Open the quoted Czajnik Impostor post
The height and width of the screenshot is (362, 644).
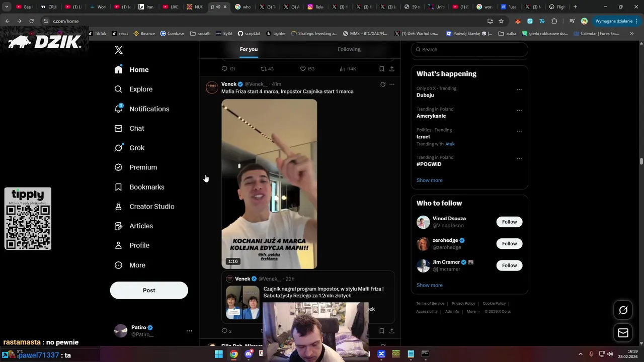click(x=308, y=298)
